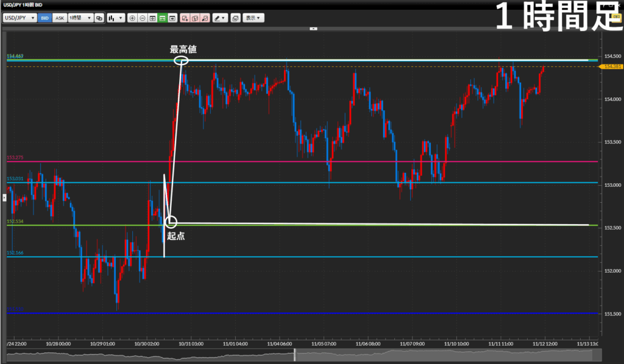The height and width of the screenshot is (364, 624).
Task: Toggle the green highlighted chart-fit button
Action: [x=163, y=18]
